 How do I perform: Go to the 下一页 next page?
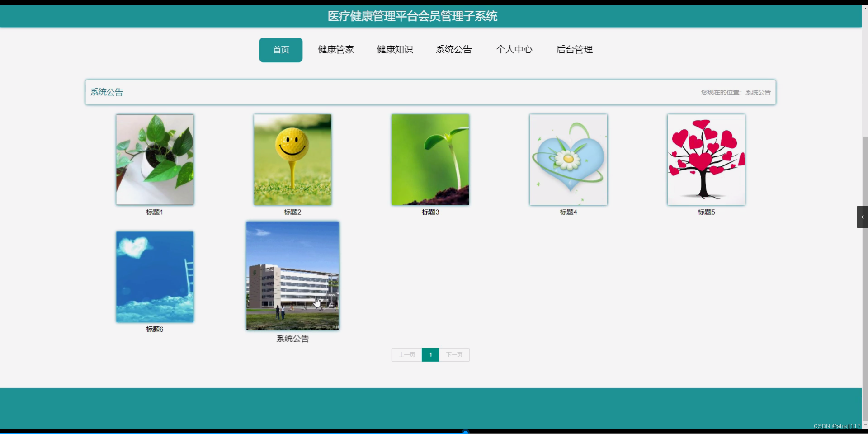(x=454, y=354)
